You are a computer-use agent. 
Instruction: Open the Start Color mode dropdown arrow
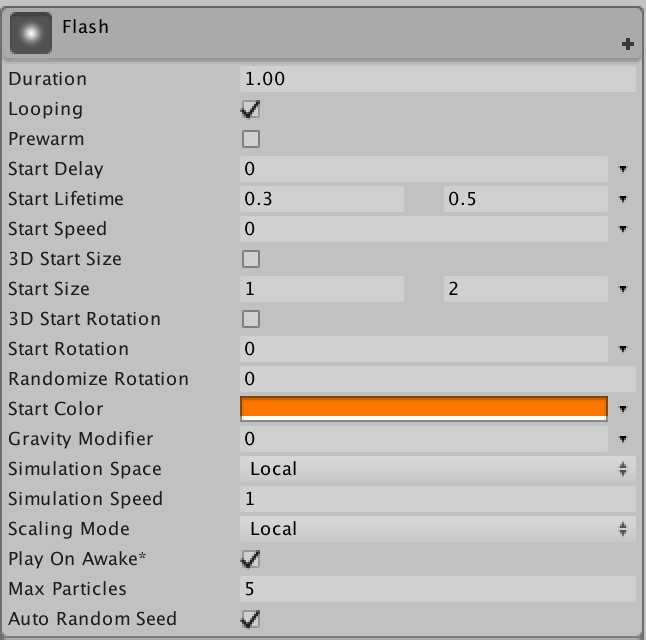(623, 409)
